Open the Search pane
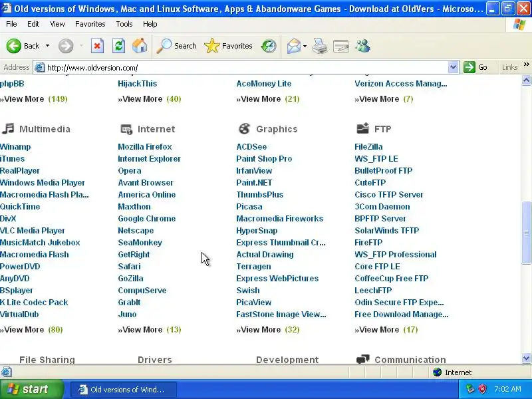The image size is (532, 399). point(176,46)
